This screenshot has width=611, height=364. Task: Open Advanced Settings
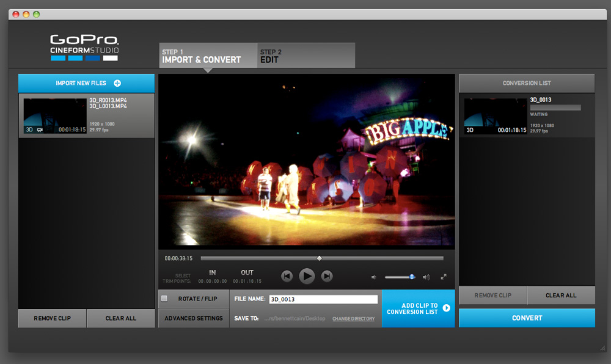(x=194, y=318)
